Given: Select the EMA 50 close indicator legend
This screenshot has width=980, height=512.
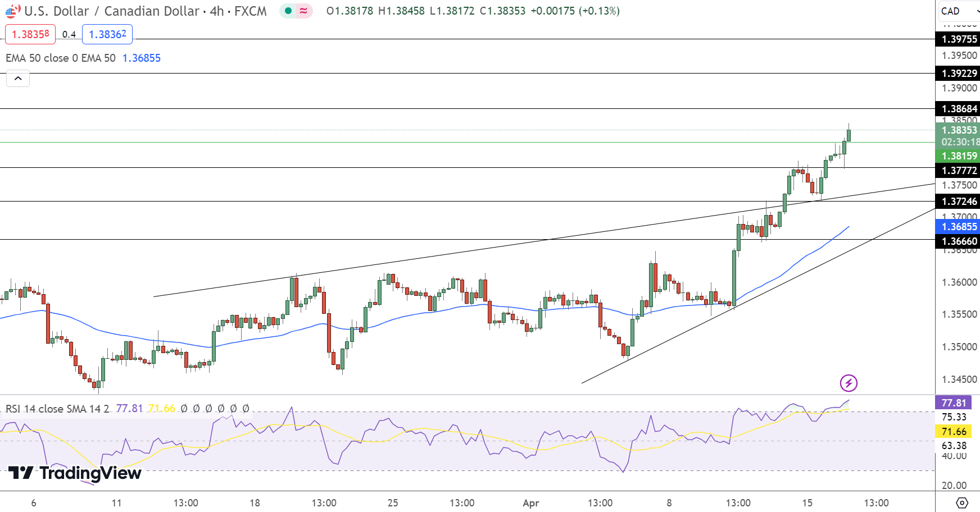Looking at the screenshot, I should pyautogui.click(x=61, y=58).
